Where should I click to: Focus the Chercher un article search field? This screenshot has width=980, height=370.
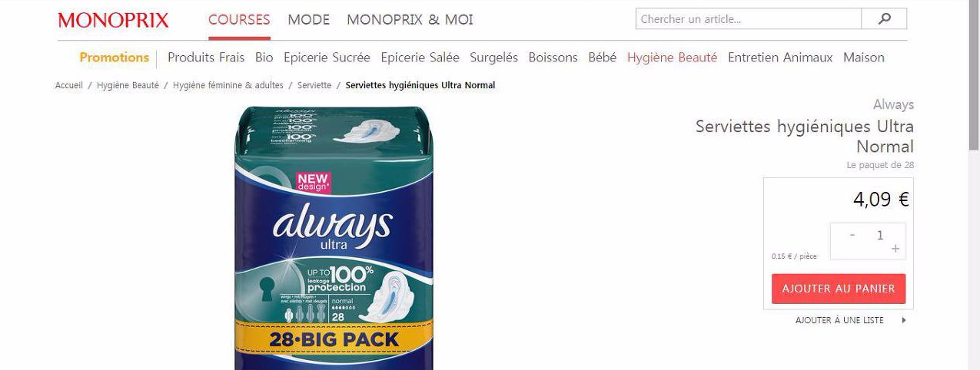click(749, 19)
